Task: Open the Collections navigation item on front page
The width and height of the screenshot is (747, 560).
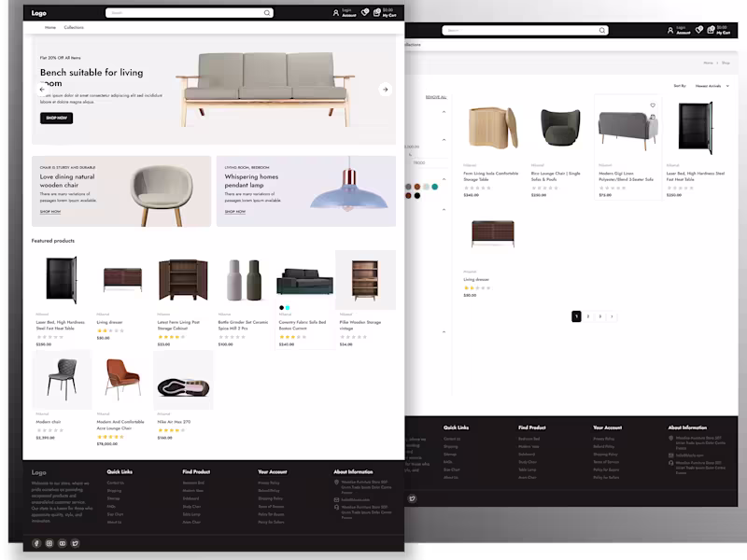Action: (74, 28)
